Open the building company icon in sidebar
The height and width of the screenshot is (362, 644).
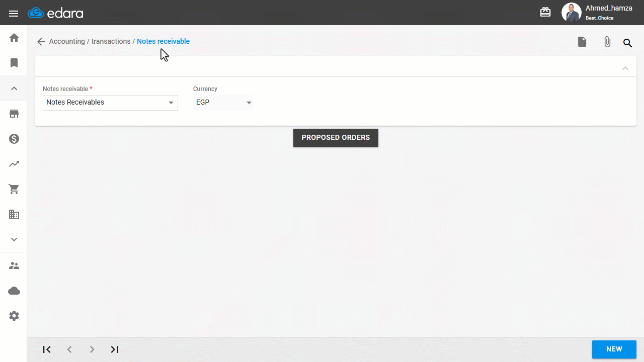[14, 214]
